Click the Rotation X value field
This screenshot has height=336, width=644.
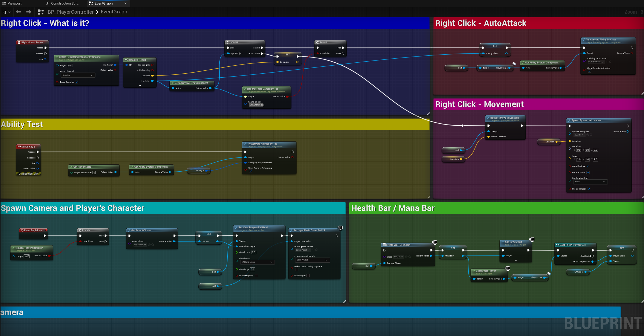pyautogui.click(x=579, y=150)
